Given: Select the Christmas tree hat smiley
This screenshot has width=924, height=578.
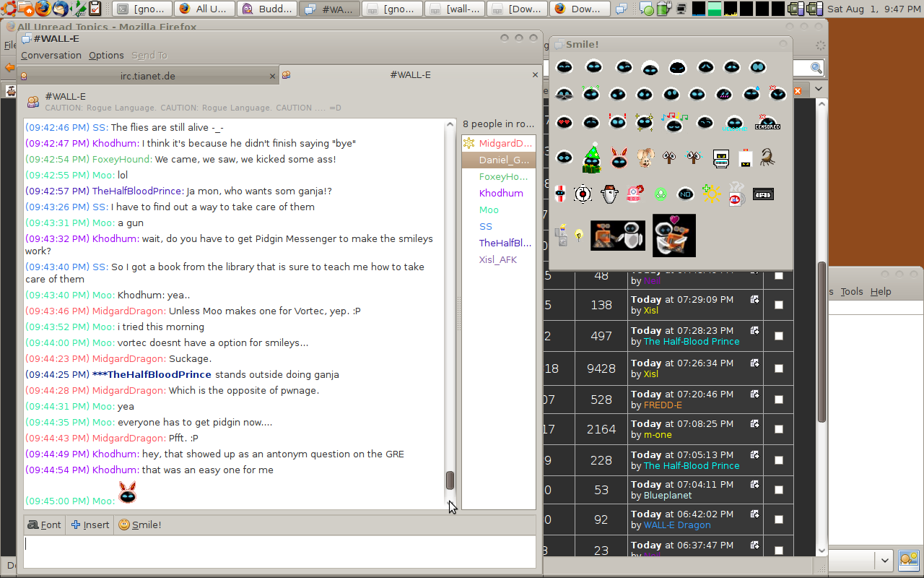Looking at the screenshot, I should [592, 158].
